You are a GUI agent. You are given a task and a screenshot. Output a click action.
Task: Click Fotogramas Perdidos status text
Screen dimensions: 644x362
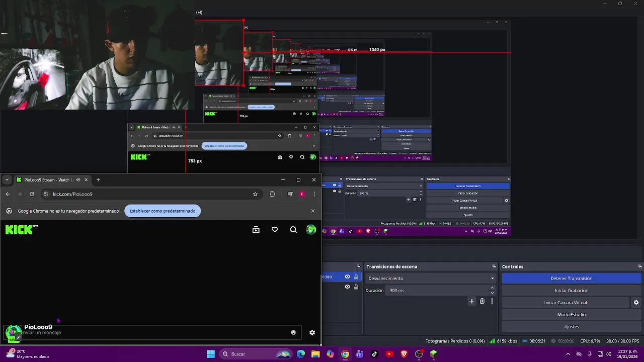(x=455, y=341)
